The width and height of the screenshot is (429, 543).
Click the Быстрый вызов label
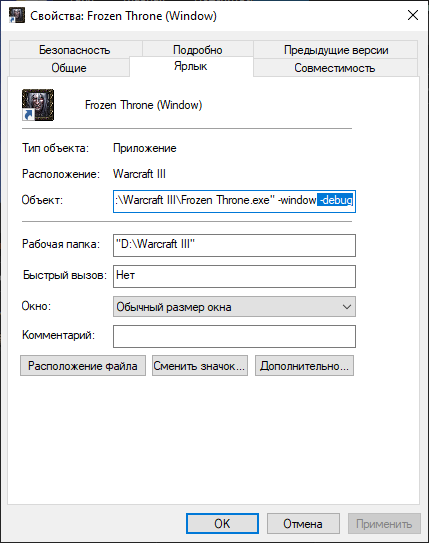tap(65, 275)
